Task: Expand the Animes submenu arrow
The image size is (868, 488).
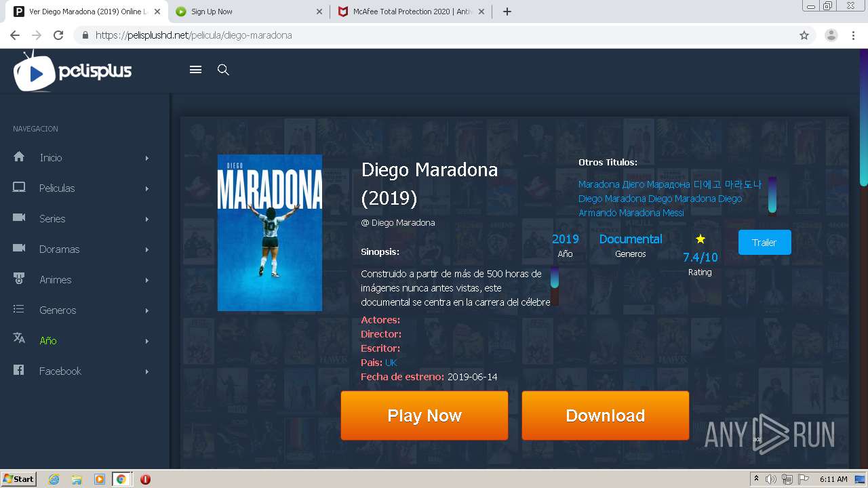Action: [146, 280]
